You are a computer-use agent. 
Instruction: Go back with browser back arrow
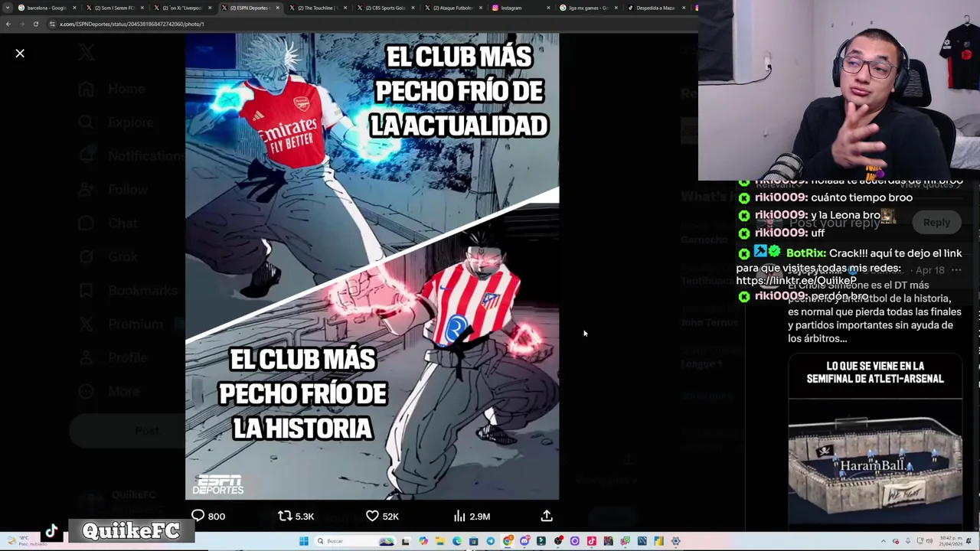pyautogui.click(x=8, y=24)
